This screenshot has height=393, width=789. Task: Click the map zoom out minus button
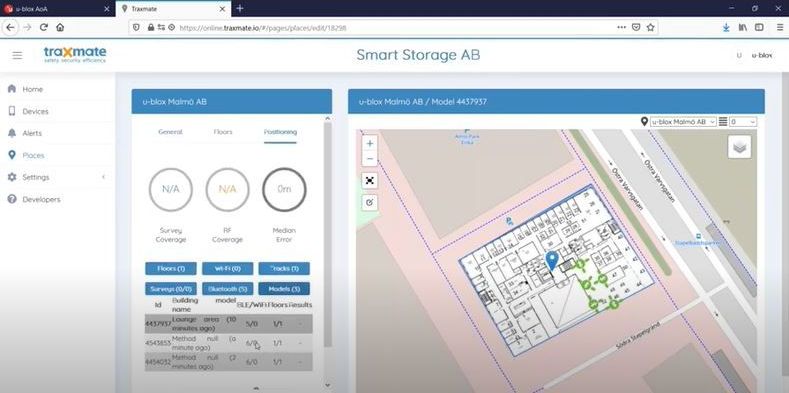coord(370,159)
